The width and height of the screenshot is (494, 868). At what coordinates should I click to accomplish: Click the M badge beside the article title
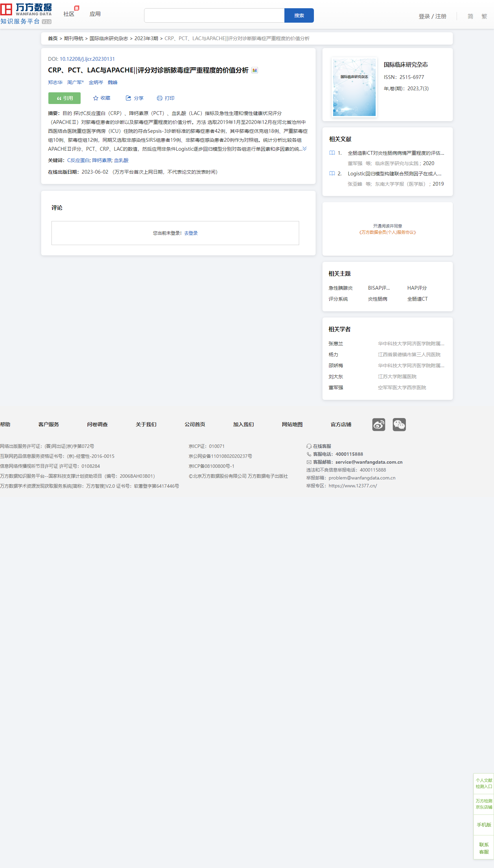[255, 70]
